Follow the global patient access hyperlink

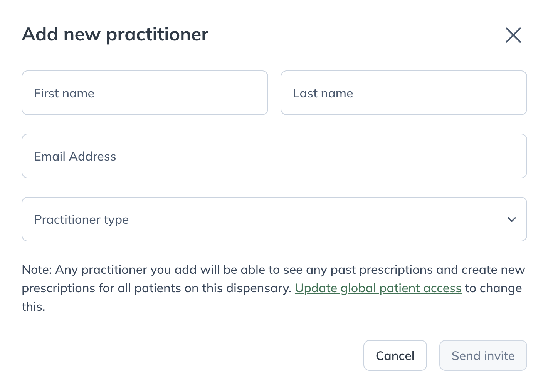coord(378,288)
